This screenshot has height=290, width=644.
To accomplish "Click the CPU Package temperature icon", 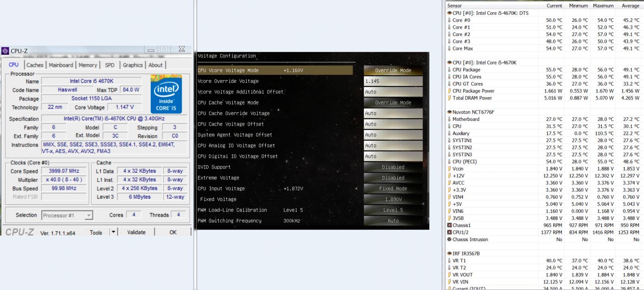I will click(449, 70).
